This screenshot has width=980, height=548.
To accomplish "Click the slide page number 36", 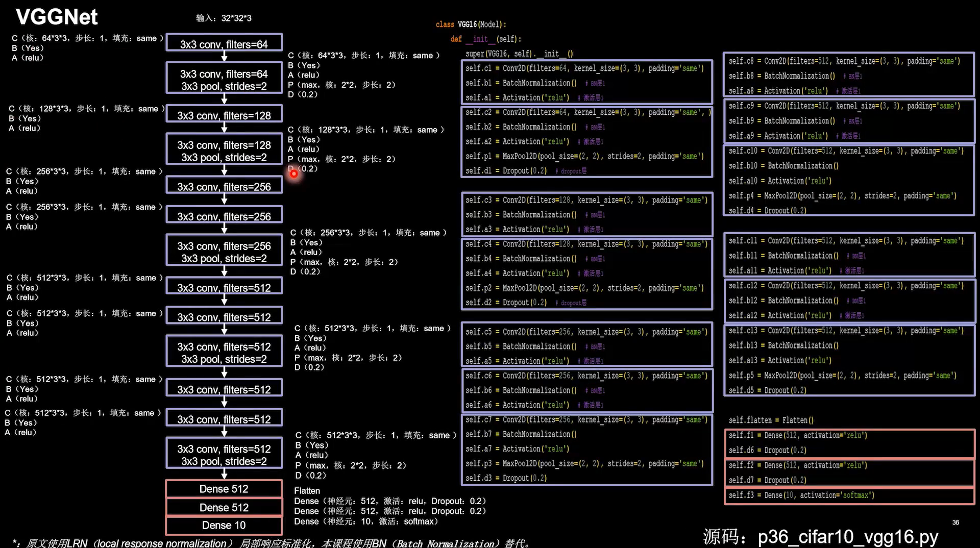I will tap(955, 522).
